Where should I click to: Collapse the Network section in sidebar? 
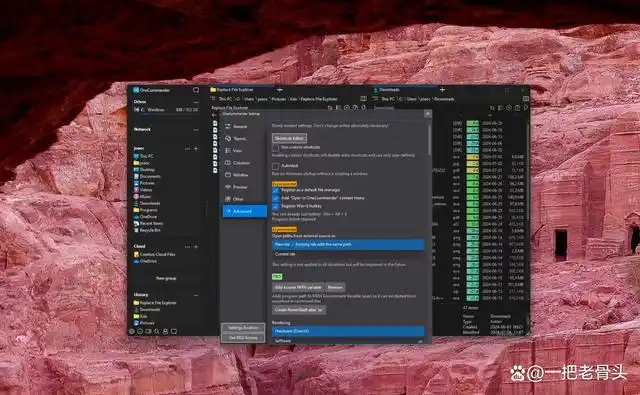tap(196, 130)
